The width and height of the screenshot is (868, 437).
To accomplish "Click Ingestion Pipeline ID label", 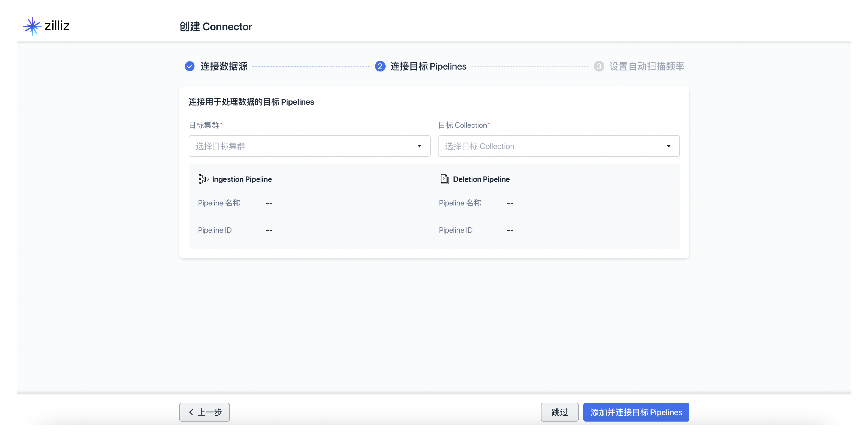I will [214, 230].
